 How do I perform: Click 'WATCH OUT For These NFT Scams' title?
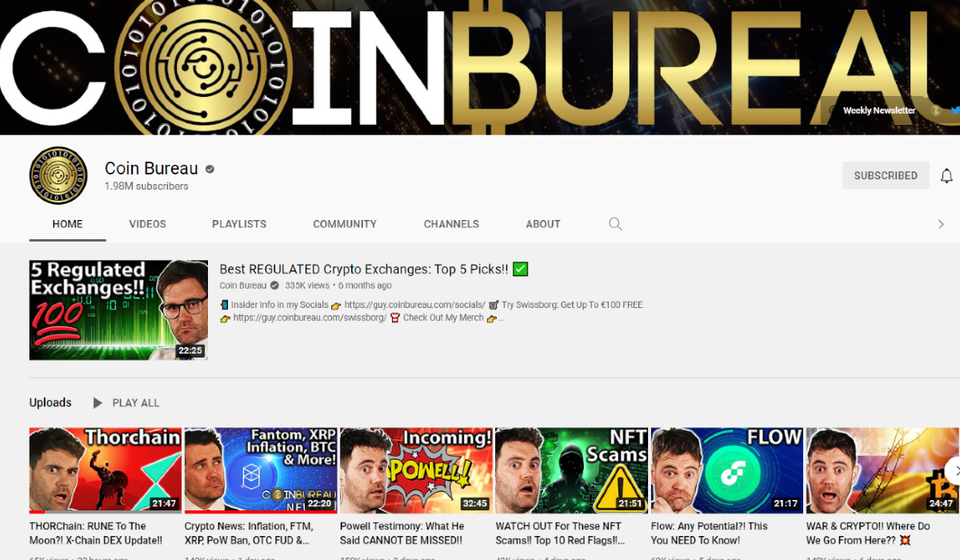[x=560, y=533]
